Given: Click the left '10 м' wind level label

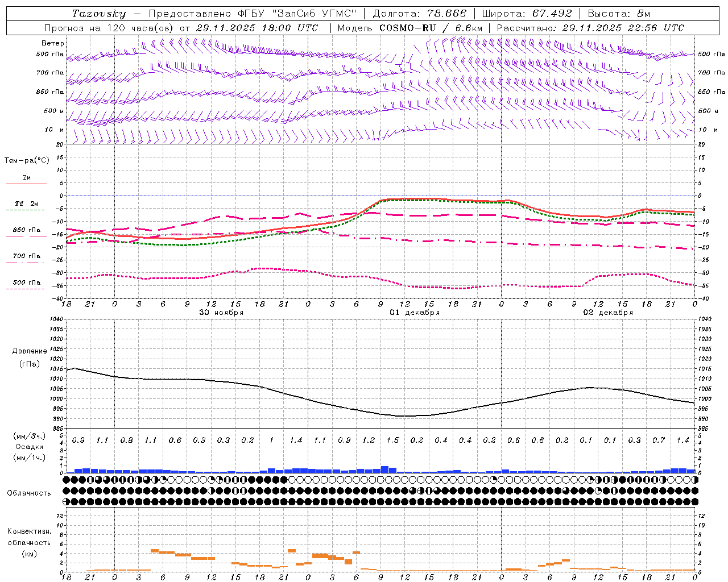Looking at the screenshot, I should (x=55, y=130).
